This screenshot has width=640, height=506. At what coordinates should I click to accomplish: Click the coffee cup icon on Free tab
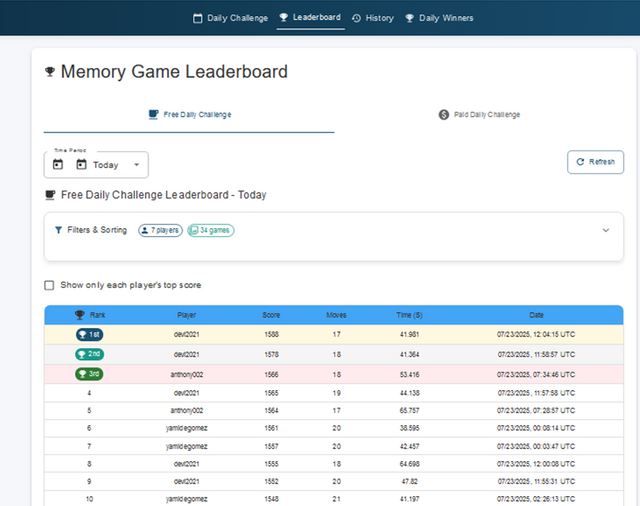coord(153,114)
